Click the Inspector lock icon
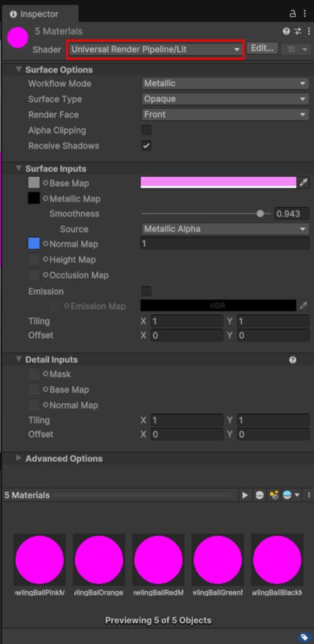Screen dimensions: 314x644 point(293,14)
